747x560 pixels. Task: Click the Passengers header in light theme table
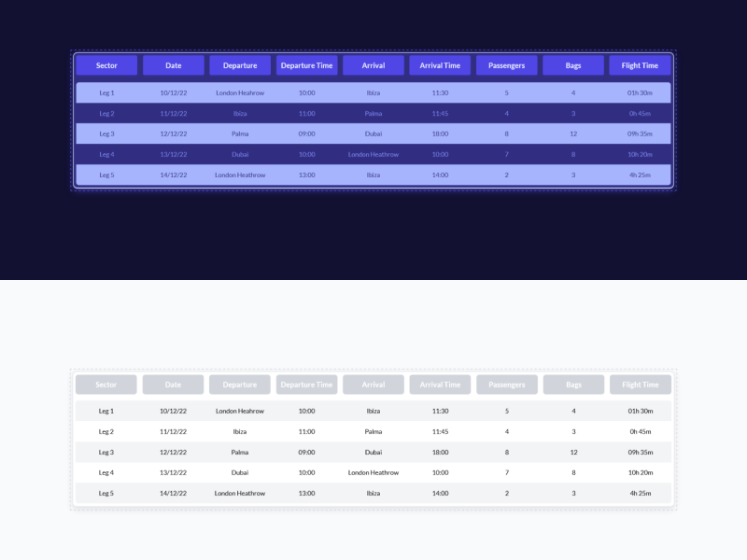point(506,385)
